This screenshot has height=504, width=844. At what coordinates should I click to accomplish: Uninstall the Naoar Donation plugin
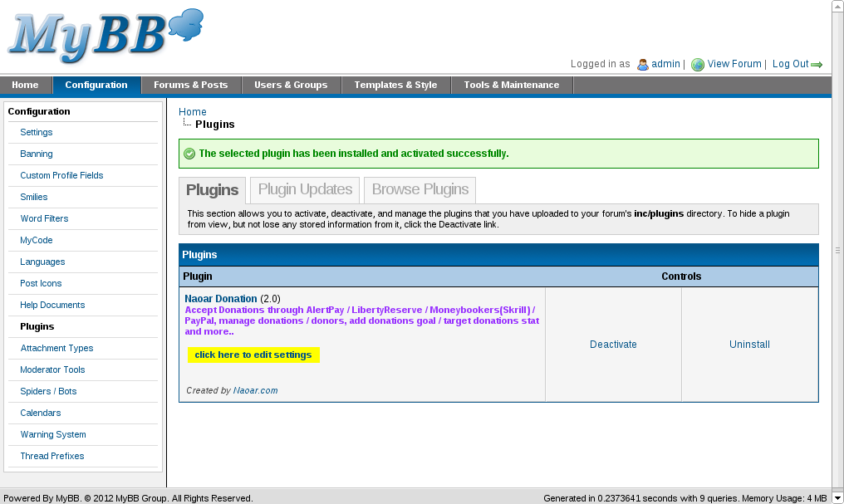click(749, 345)
